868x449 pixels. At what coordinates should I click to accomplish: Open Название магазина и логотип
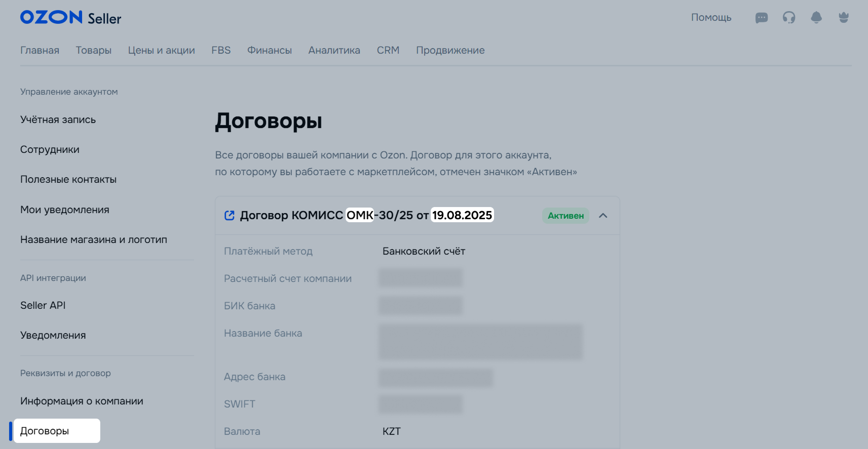pos(94,240)
